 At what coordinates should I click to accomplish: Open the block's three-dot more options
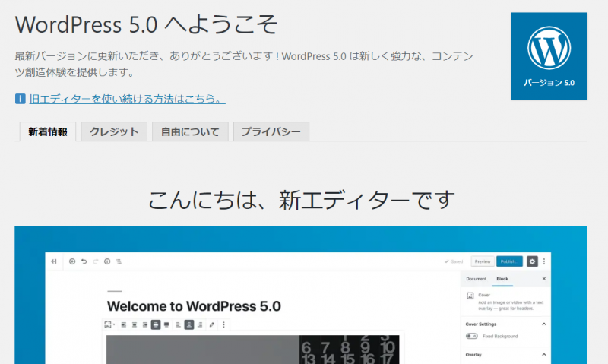coord(223,324)
